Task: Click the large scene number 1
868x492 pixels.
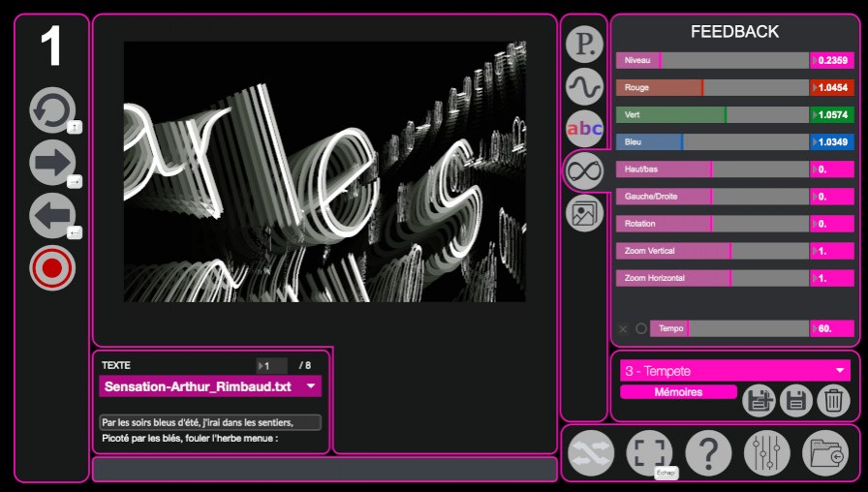Action: coord(51,46)
